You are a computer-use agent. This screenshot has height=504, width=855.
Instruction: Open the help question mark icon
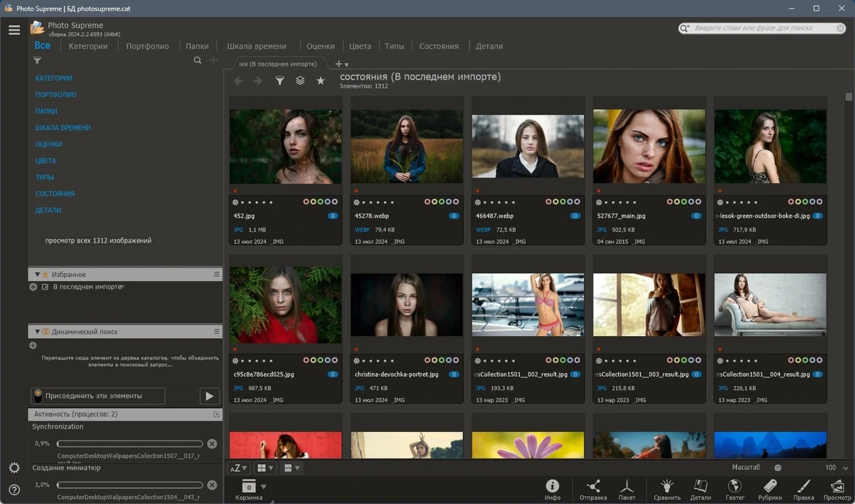point(14,490)
